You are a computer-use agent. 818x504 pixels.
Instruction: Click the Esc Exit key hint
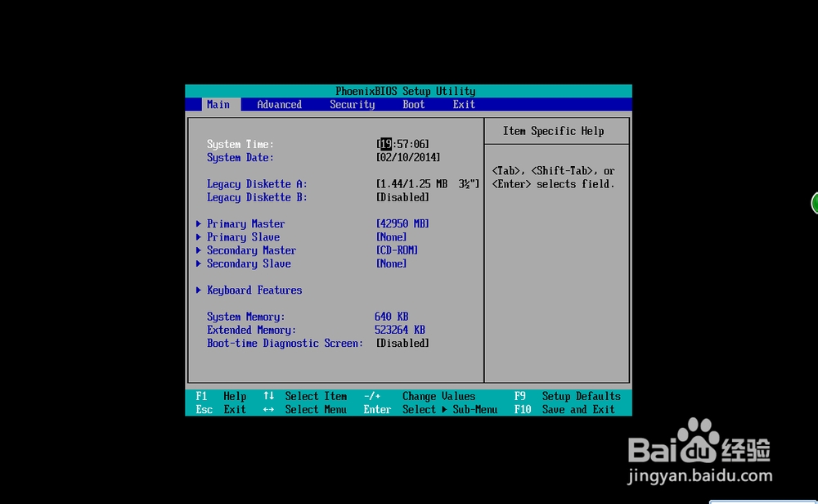click(221, 410)
